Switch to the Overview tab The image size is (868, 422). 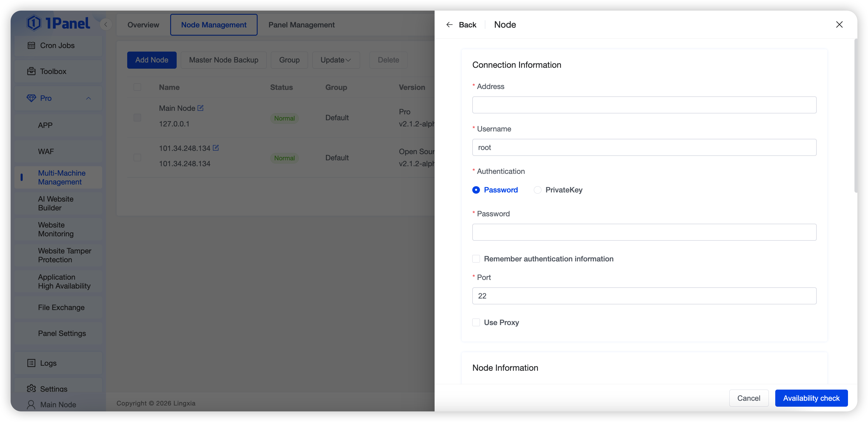pos(143,25)
